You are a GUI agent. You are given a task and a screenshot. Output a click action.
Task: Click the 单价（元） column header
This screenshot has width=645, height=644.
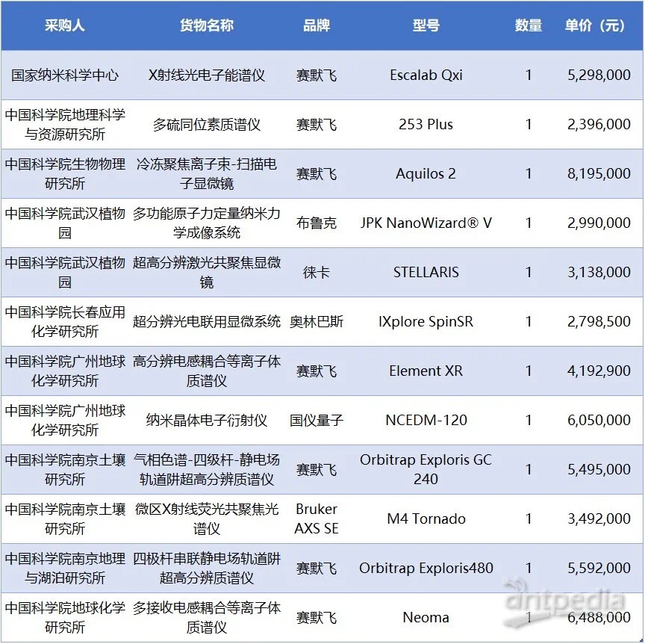point(595,25)
